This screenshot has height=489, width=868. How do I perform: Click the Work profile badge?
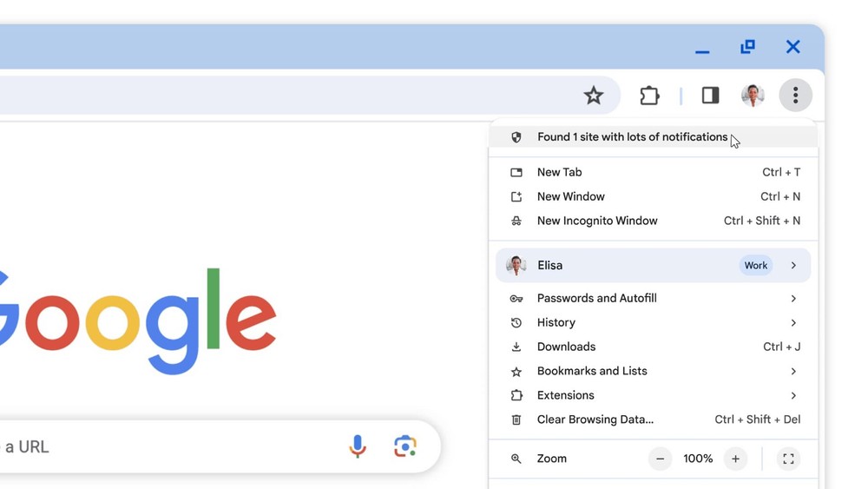pyautogui.click(x=755, y=266)
